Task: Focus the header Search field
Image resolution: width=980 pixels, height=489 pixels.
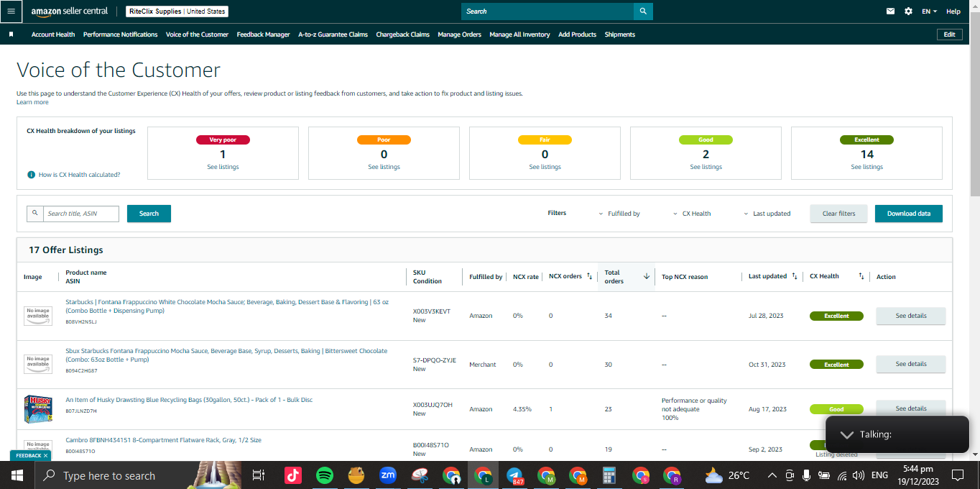Action: pyautogui.click(x=547, y=12)
